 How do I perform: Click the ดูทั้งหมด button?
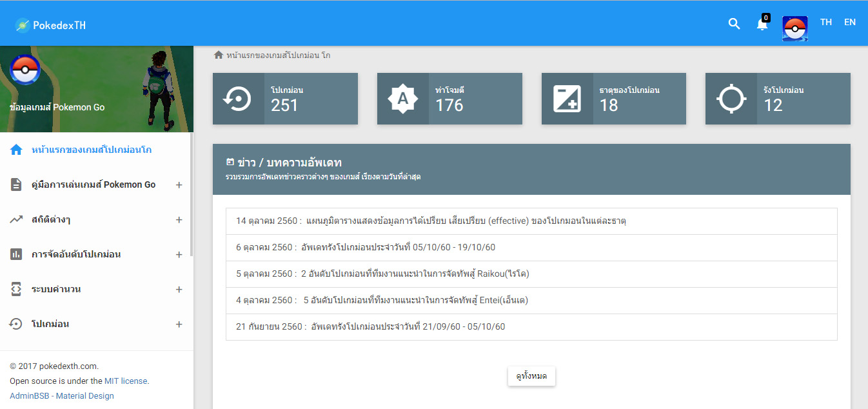coord(531,376)
